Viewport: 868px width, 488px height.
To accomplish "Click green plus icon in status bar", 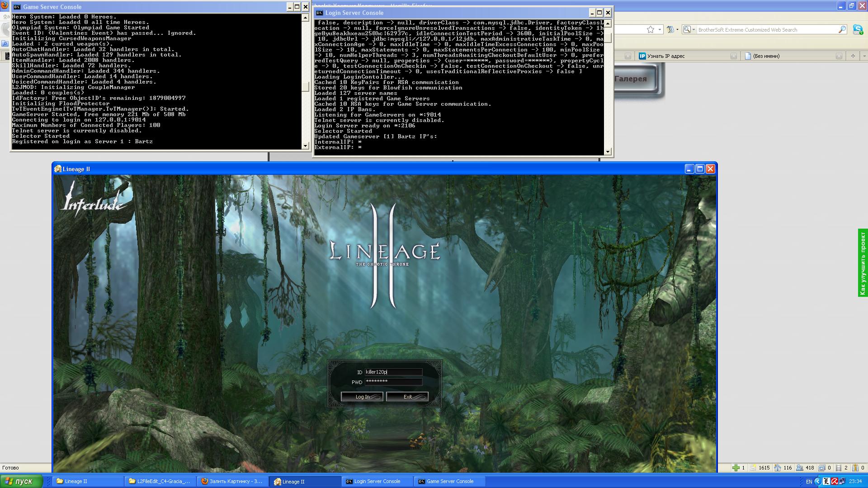I will (736, 468).
